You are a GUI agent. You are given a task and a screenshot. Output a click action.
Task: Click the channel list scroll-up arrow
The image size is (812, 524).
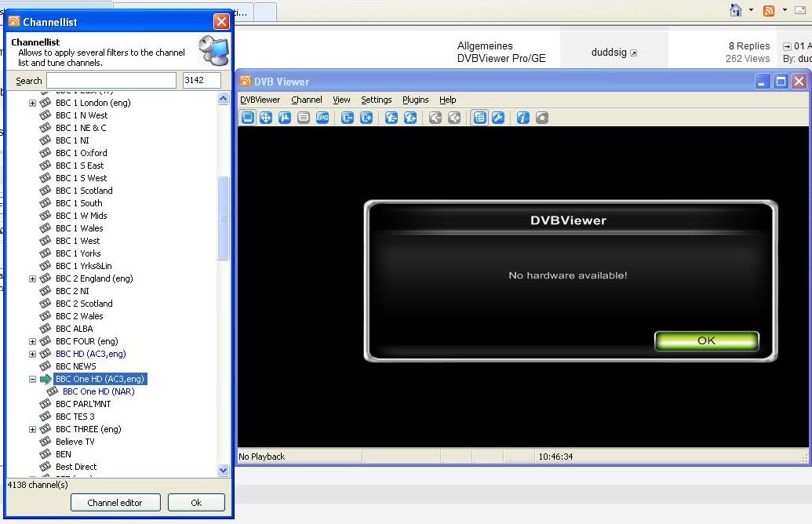(x=223, y=99)
